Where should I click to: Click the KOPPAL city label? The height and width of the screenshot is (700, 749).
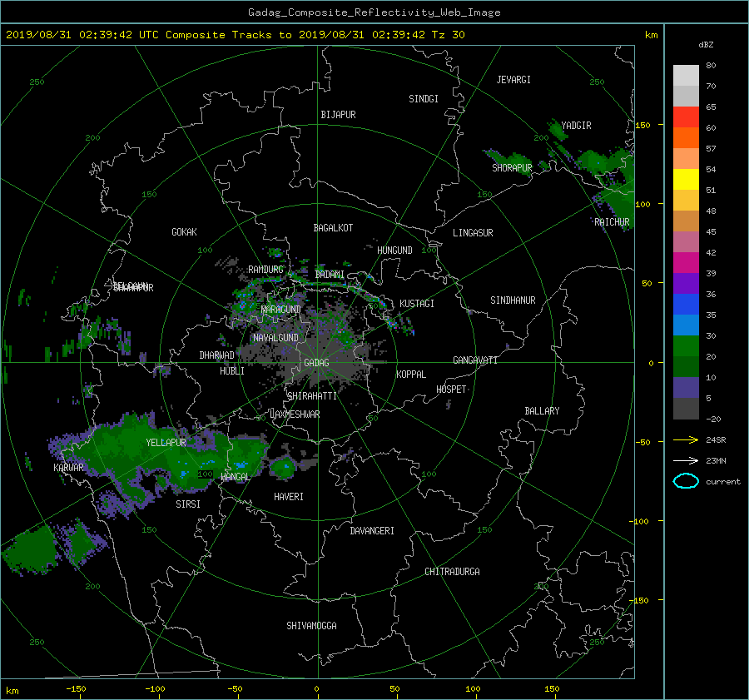coord(411,375)
